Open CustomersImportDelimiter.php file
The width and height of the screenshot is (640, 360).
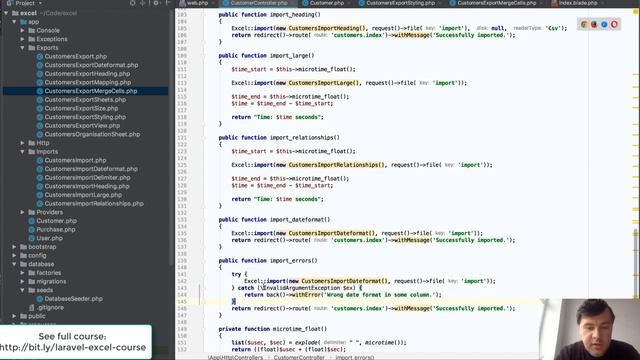pyautogui.click(x=87, y=178)
